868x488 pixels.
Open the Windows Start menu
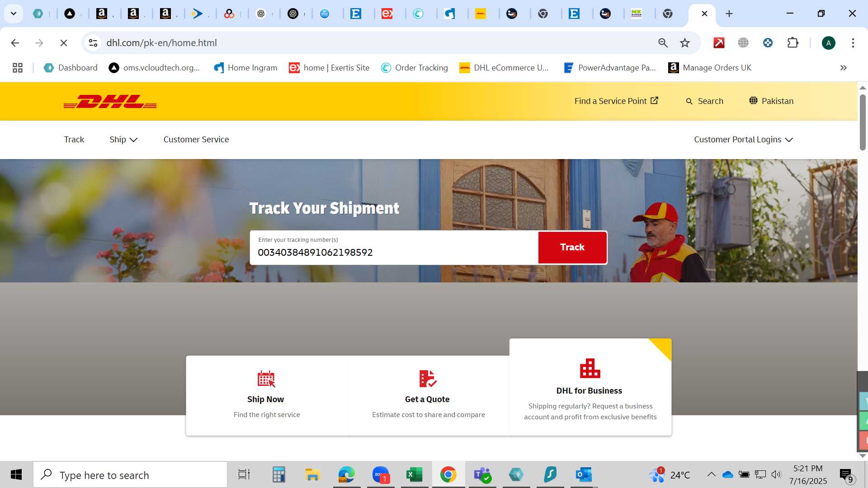coord(16,475)
